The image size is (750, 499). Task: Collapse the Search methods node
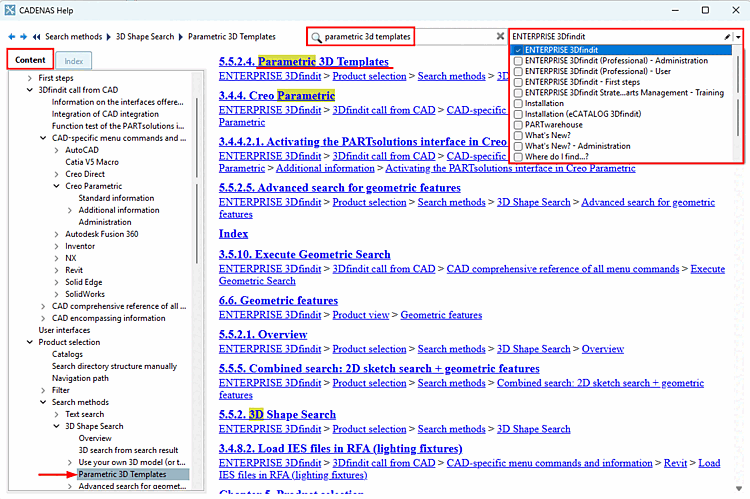43,402
